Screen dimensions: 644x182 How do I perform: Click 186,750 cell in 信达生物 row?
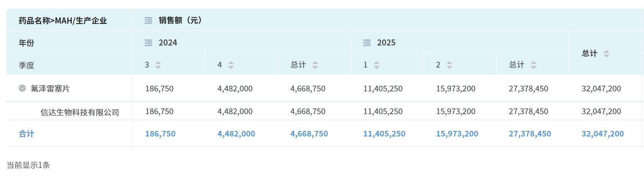[159, 111]
